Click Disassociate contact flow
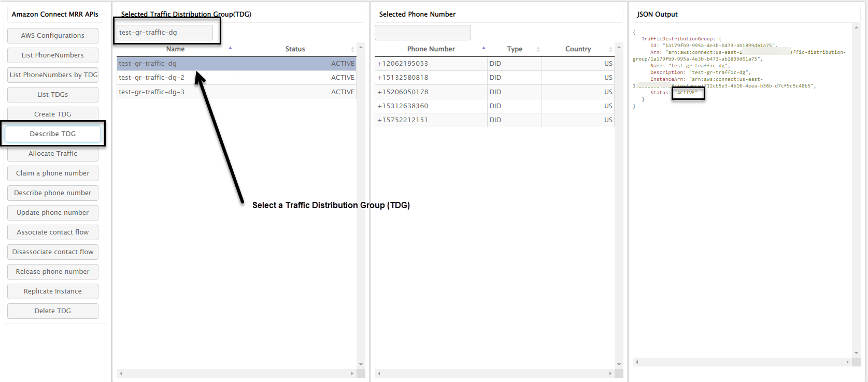Image resolution: width=868 pixels, height=382 pixels. [53, 252]
